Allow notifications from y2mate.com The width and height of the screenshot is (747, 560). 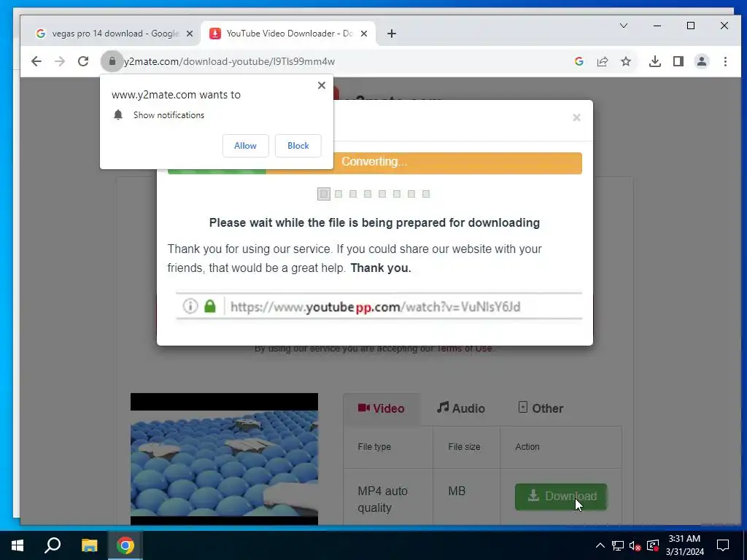pyautogui.click(x=245, y=146)
